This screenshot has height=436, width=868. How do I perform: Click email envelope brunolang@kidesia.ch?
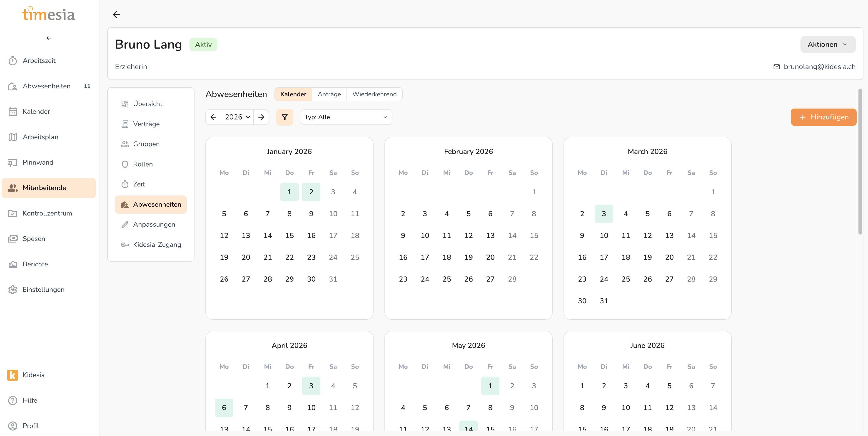pos(776,67)
